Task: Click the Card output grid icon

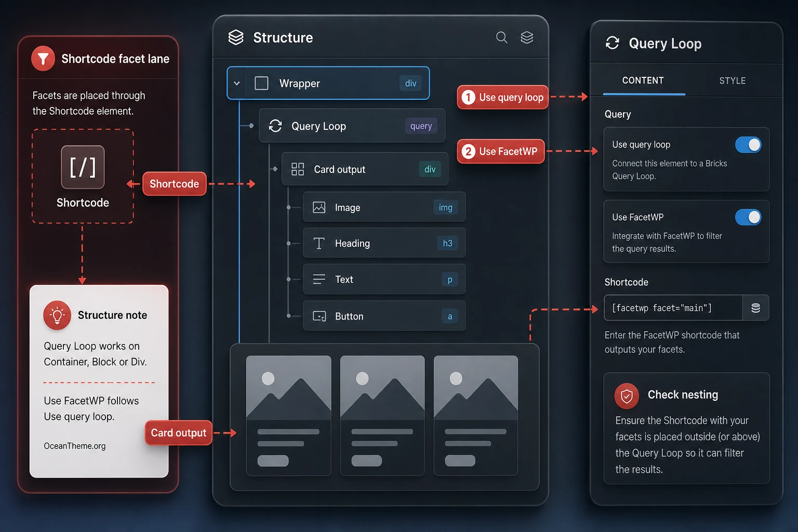Action: (298, 169)
